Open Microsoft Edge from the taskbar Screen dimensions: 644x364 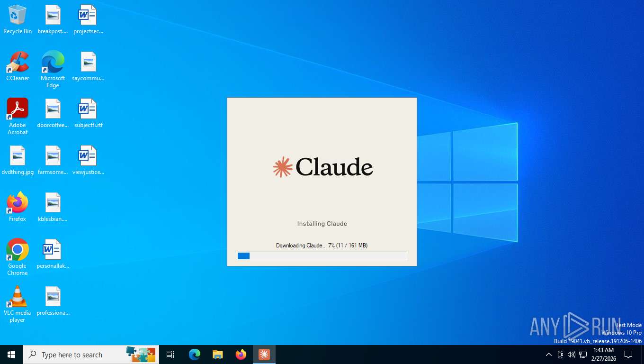coord(194,355)
